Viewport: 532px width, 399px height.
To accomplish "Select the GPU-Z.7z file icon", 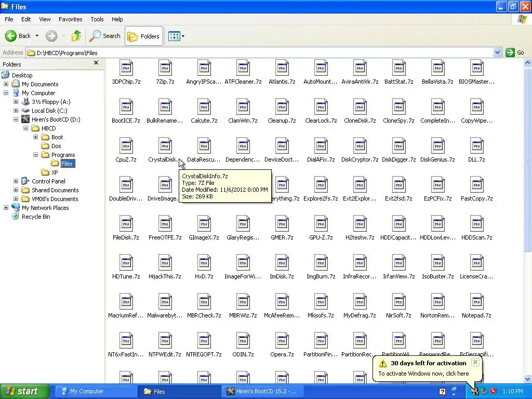I will coord(321,224).
